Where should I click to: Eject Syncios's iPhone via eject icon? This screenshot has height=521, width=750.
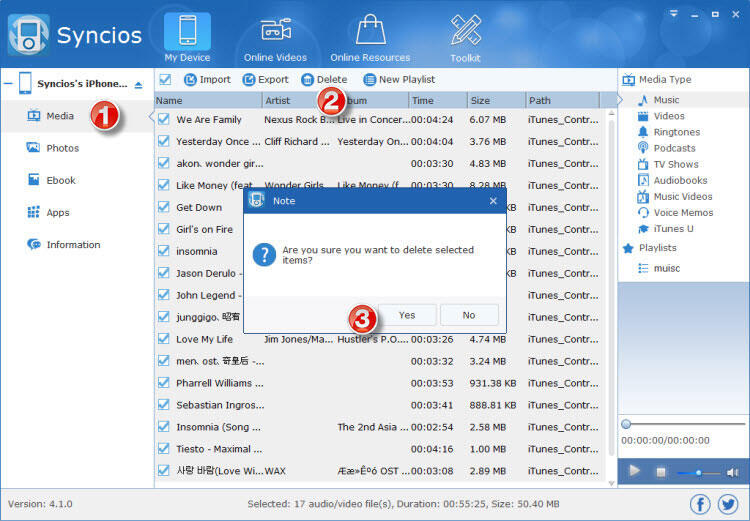click(x=138, y=85)
